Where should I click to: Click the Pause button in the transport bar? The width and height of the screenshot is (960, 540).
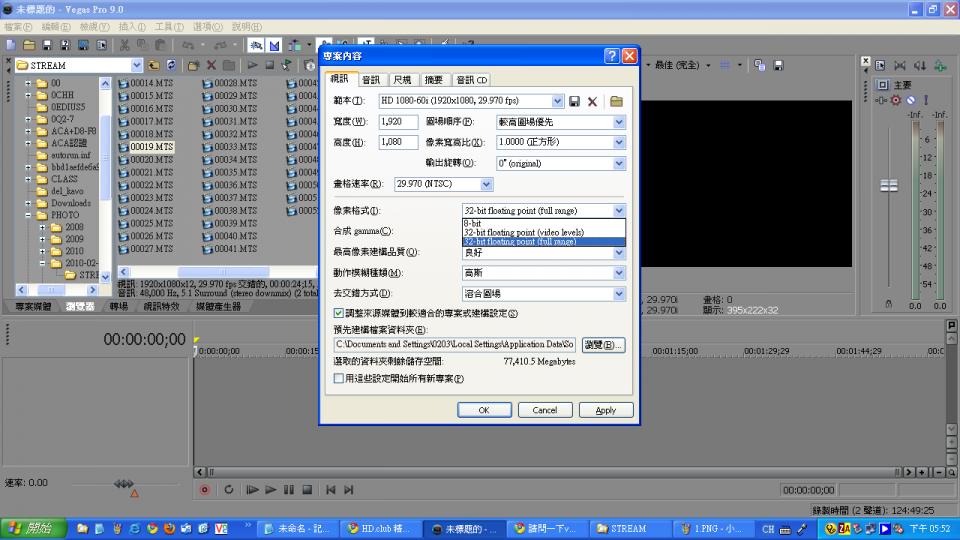289,489
